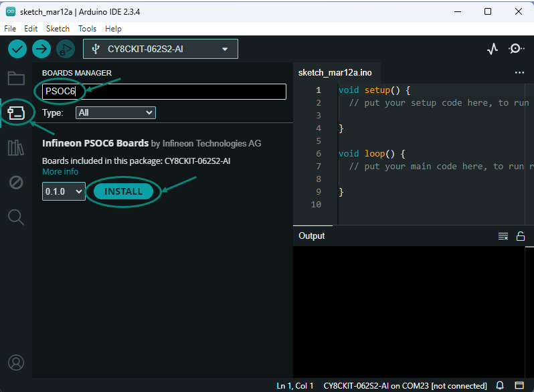Screen dimensions: 534x392
Task: Toggle the Output scroll lock icon
Action: click(x=521, y=236)
